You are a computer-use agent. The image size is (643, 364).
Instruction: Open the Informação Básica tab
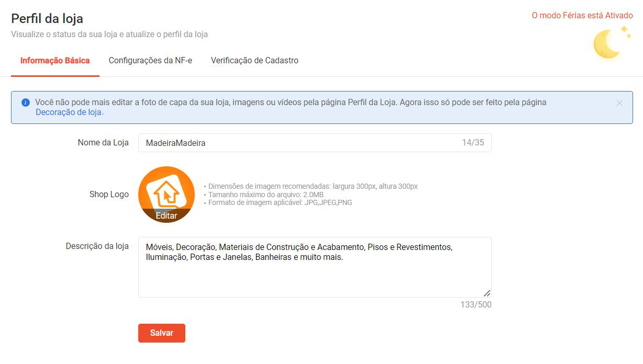55,61
